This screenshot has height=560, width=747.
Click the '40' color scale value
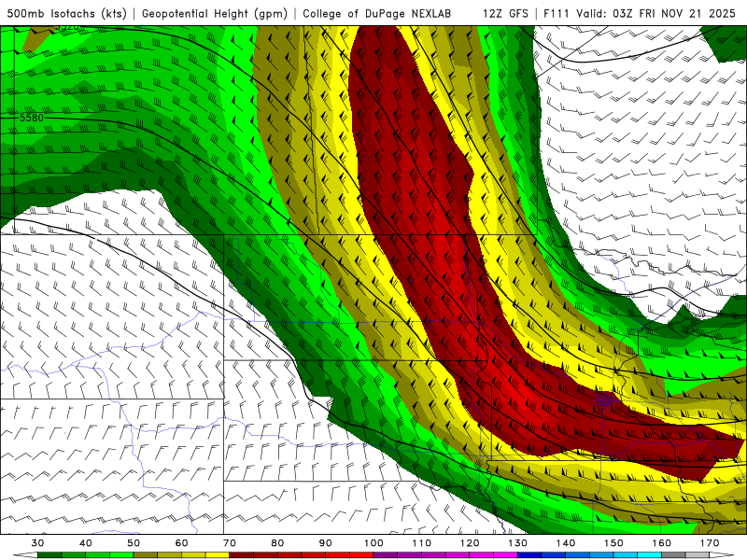click(x=86, y=543)
